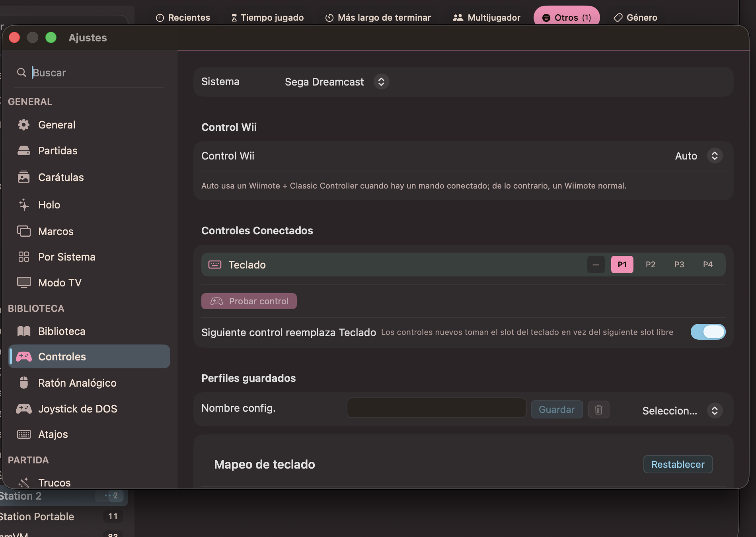Screen dimensions: 756x537
Task: Select the Por Sistema grid icon
Action: tap(24, 257)
